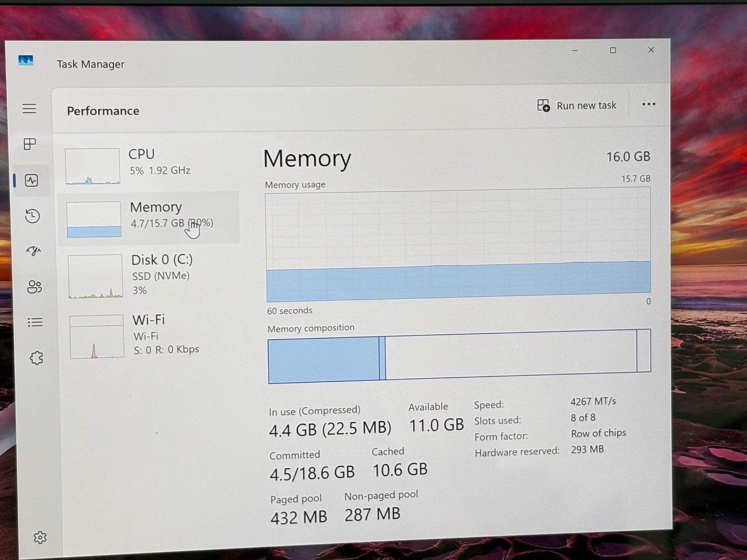Open the Processes page icon
The image size is (747, 560).
pos(30,144)
